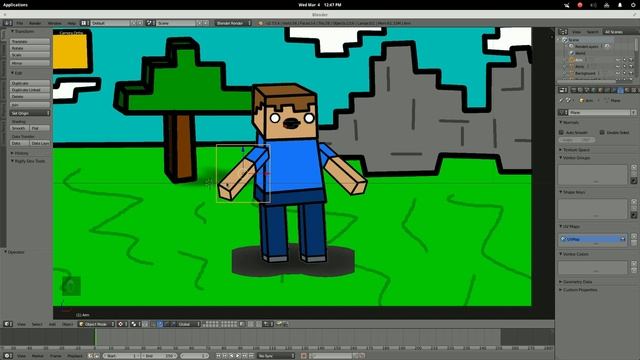Image resolution: width=640 pixels, height=360 pixels.
Task: Click the Start frame field
Action: pos(121,356)
